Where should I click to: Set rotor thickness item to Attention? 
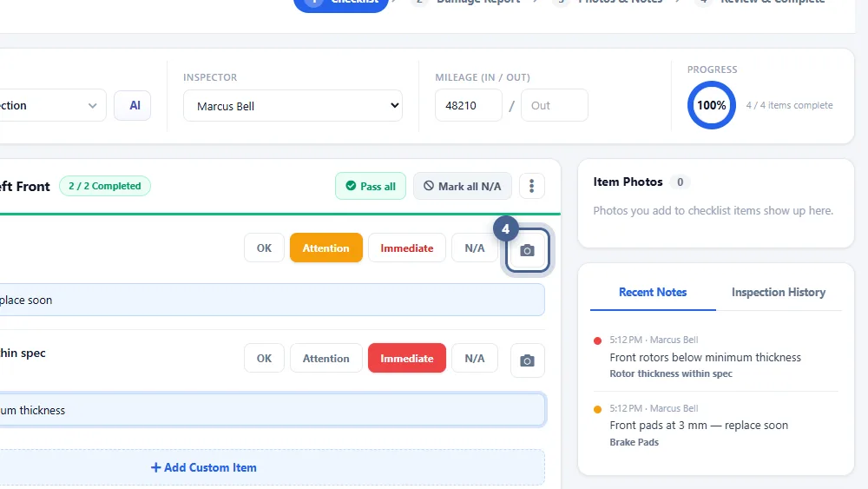tap(326, 359)
